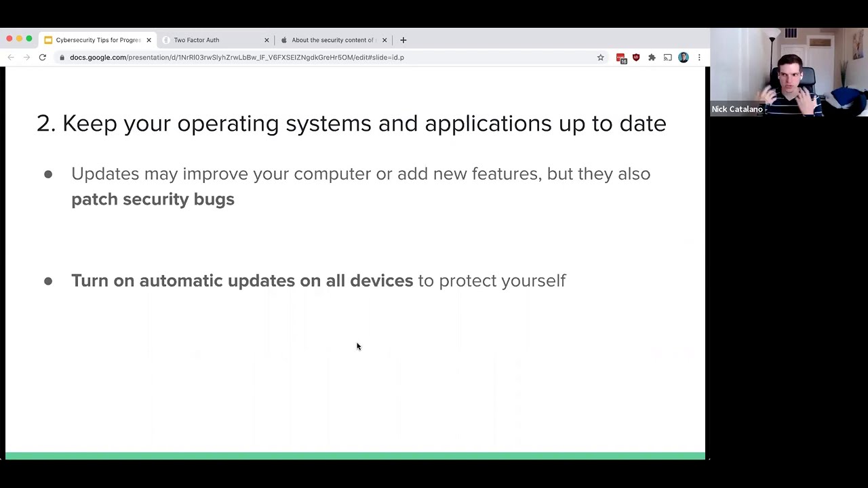Click the Cast screen icon
This screenshot has width=868, height=488.
[667, 58]
